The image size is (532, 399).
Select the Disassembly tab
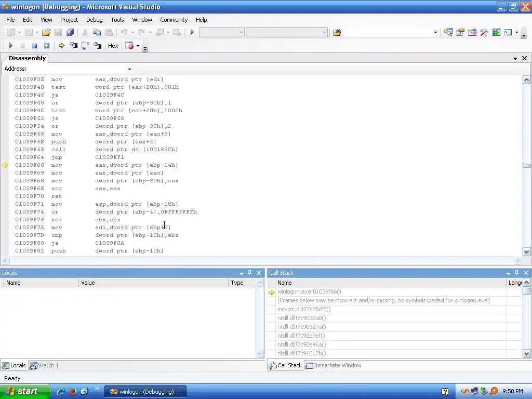[27, 58]
